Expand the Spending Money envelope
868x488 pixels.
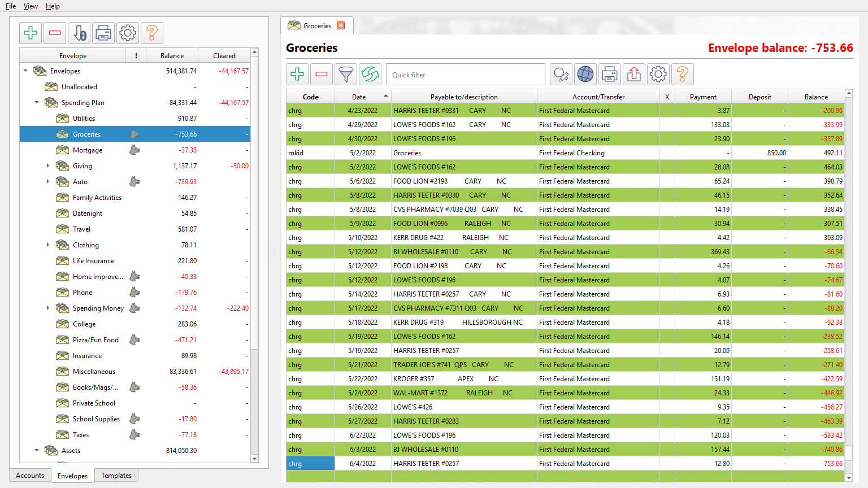pos(48,308)
